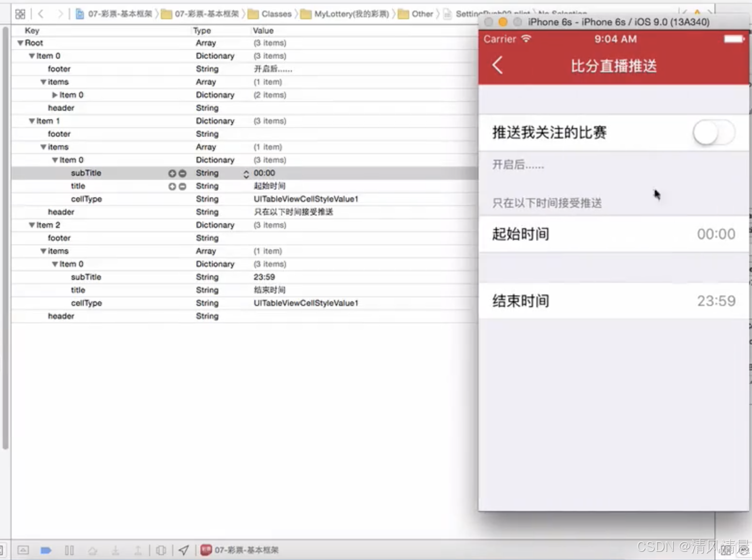Select the value 23:59 in the plist

pyautogui.click(x=264, y=277)
